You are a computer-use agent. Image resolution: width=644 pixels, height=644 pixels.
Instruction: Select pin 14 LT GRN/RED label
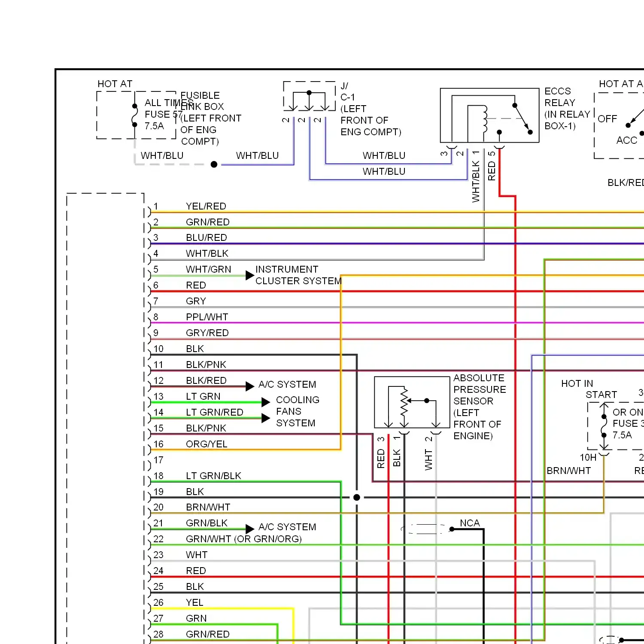tap(214, 412)
